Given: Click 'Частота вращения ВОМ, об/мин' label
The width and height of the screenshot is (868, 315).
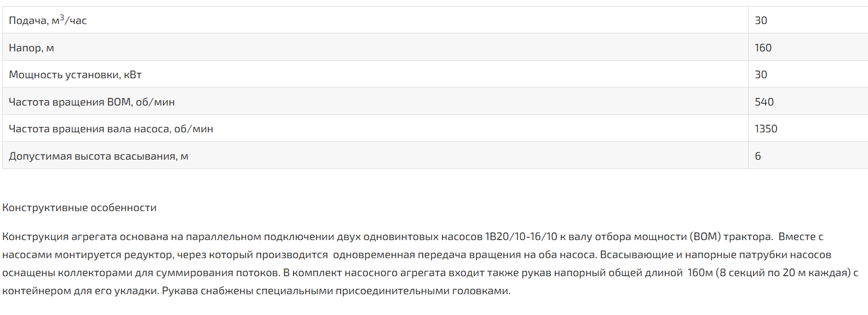Looking at the screenshot, I should [91, 102].
